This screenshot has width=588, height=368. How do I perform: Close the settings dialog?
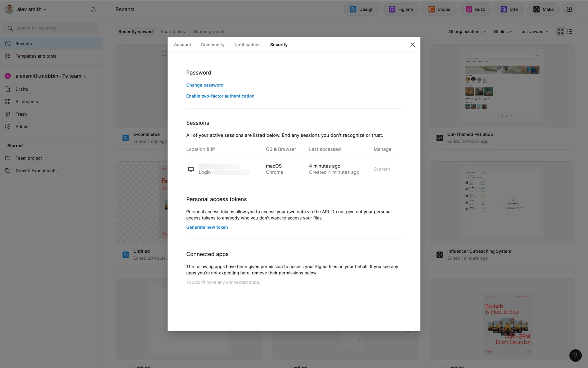412,45
